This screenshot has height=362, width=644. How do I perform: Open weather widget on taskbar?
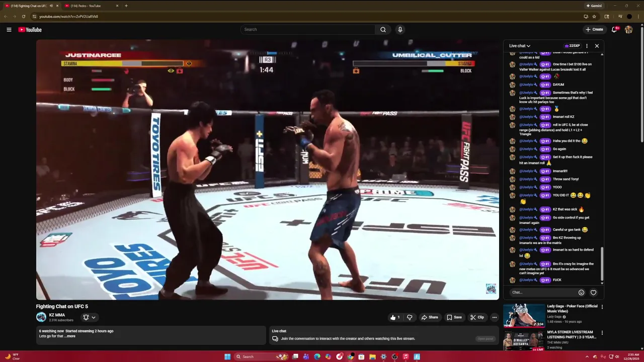pos(13,356)
